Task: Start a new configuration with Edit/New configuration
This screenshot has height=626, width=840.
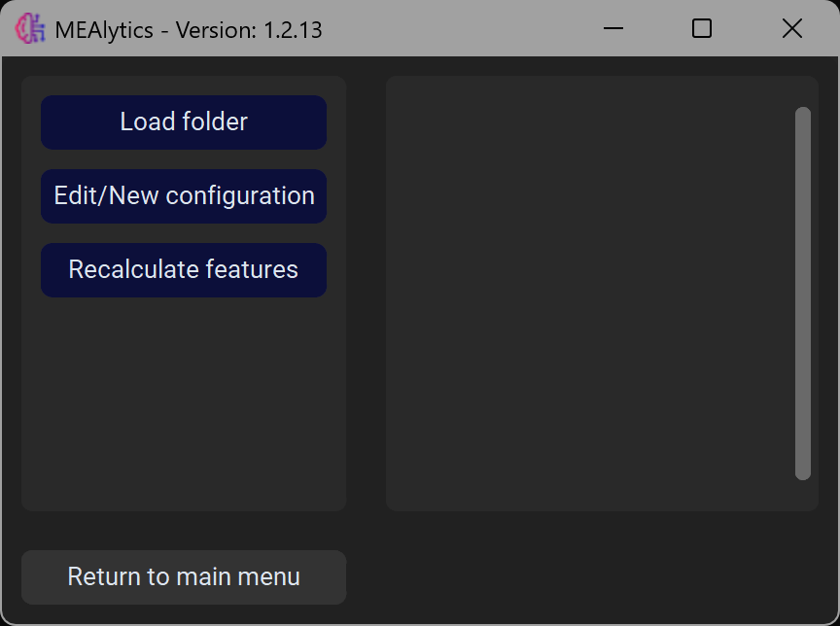Action: tap(184, 196)
